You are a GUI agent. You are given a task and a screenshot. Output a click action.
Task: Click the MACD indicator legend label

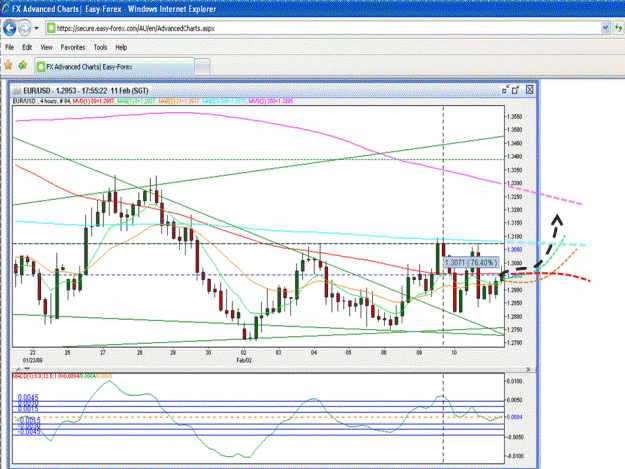62,376
